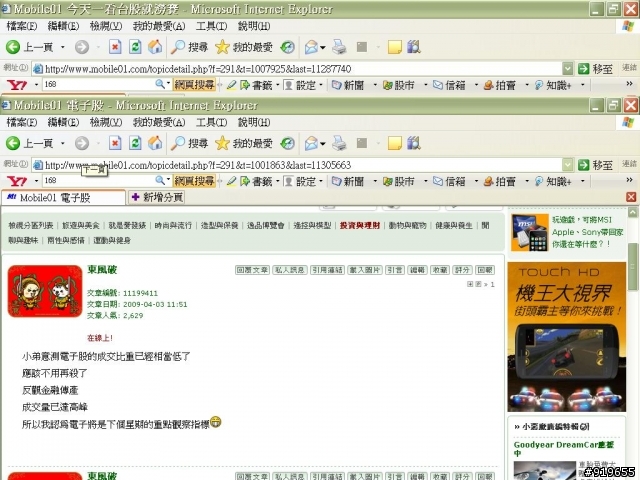640x480 pixels.
Task: Click Back arrow in rear 台股 window
Action: [13, 47]
